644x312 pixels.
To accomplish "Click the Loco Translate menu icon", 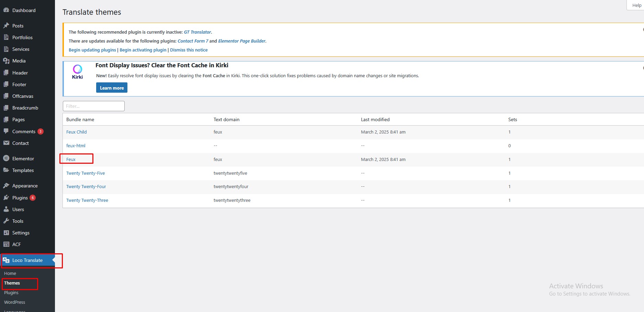I will coord(6,260).
